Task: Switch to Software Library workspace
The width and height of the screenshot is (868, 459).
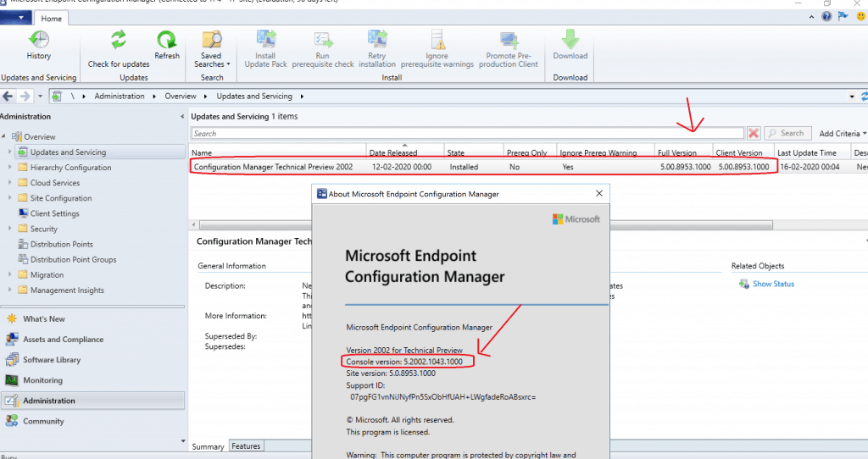Action: coord(52,360)
